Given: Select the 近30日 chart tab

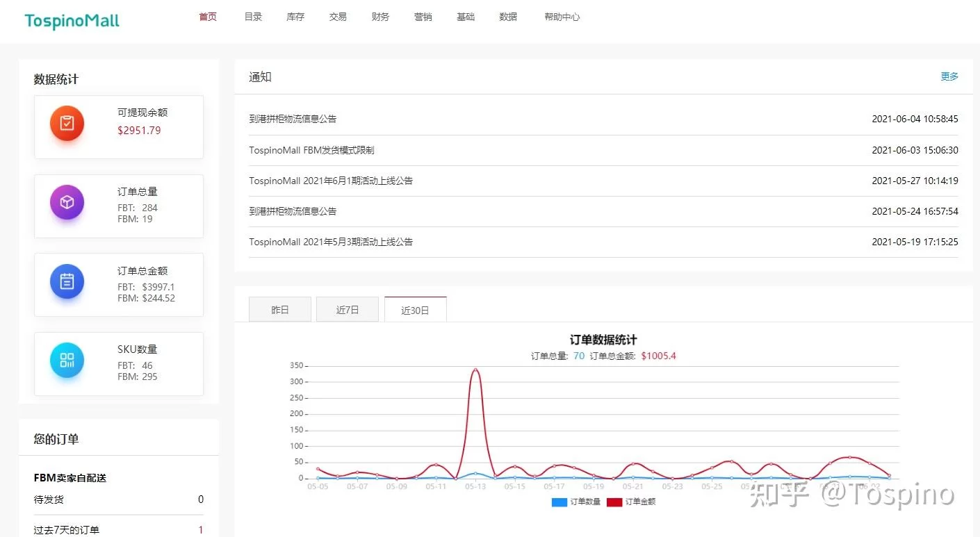Looking at the screenshot, I should click(x=415, y=311).
